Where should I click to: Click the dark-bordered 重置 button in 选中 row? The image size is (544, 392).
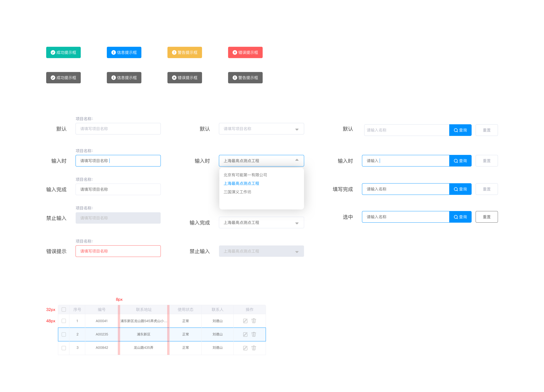point(486,217)
